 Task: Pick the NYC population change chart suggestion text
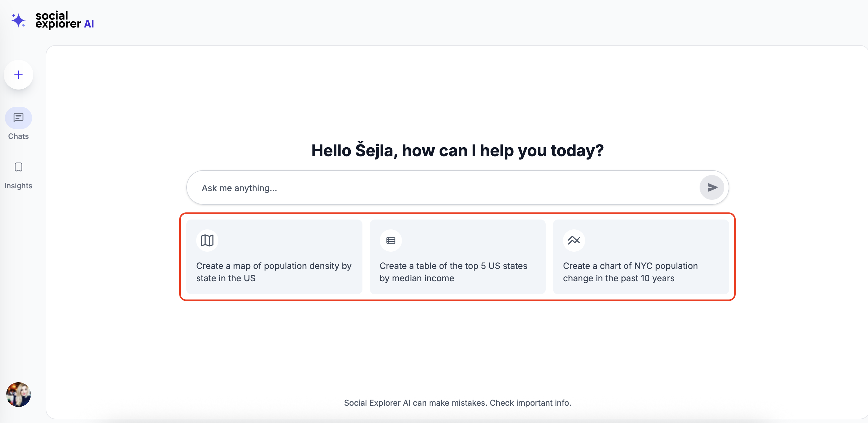click(630, 272)
